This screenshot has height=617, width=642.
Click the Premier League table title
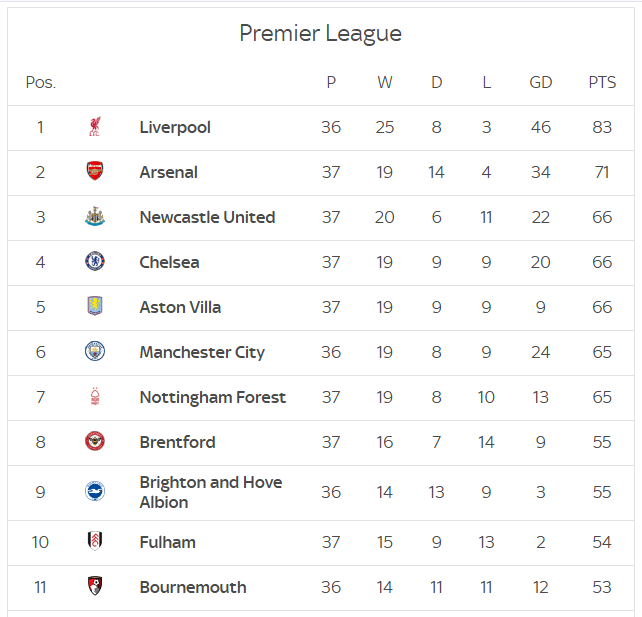(x=321, y=34)
